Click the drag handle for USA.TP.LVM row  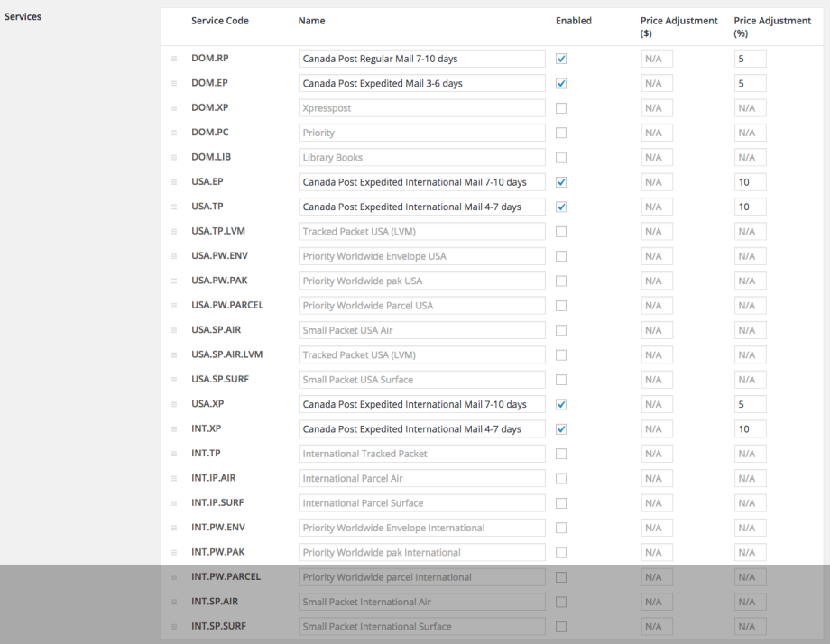pyautogui.click(x=174, y=232)
